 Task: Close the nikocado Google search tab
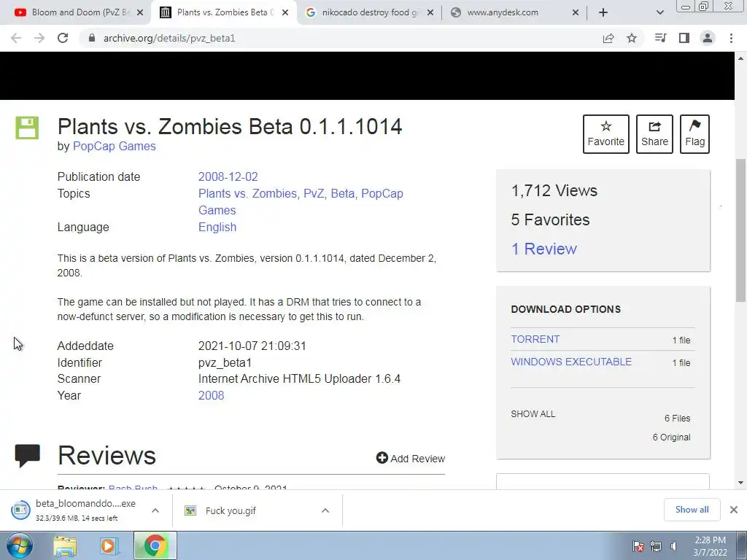tap(430, 13)
